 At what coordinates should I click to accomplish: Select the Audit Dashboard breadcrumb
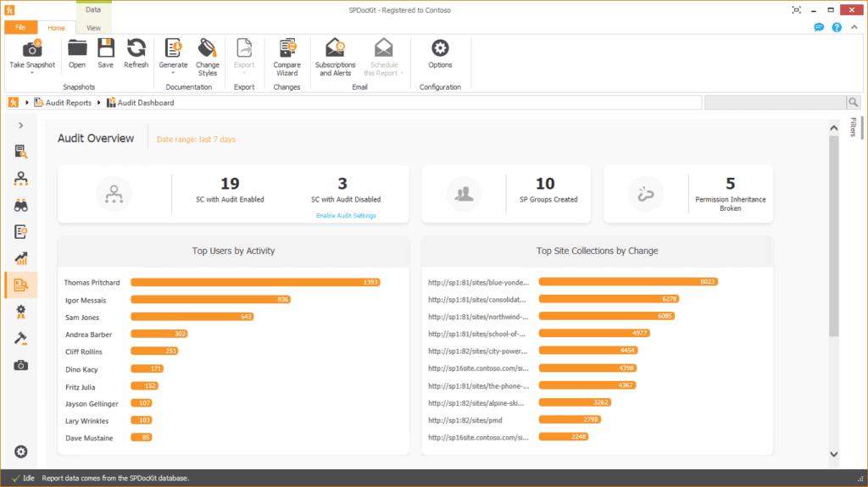(x=140, y=102)
